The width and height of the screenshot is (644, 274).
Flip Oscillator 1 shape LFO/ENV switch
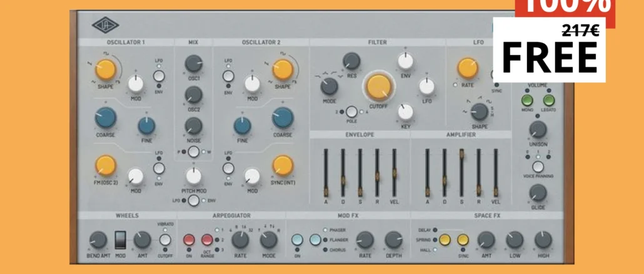coord(159,76)
